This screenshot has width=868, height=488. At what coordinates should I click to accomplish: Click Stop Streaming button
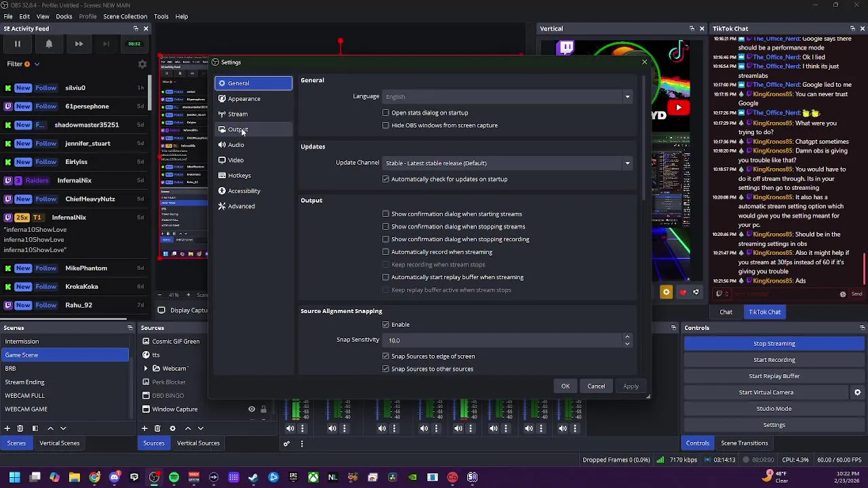774,344
